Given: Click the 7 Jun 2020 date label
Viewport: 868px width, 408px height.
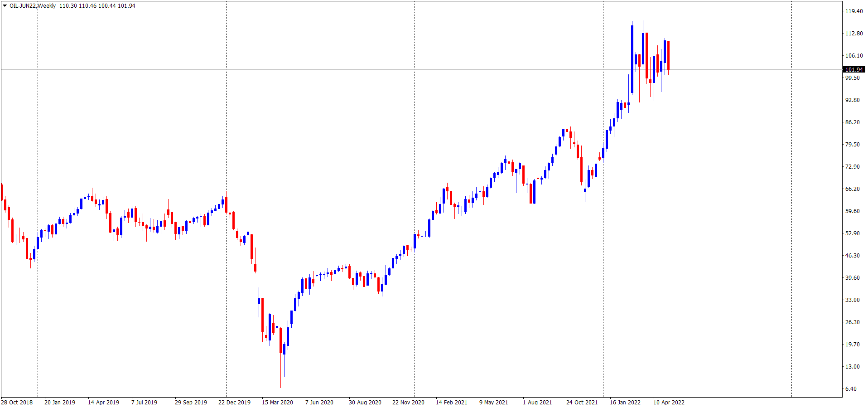Looking at the screenshot, I should click(x=319, y=403).
